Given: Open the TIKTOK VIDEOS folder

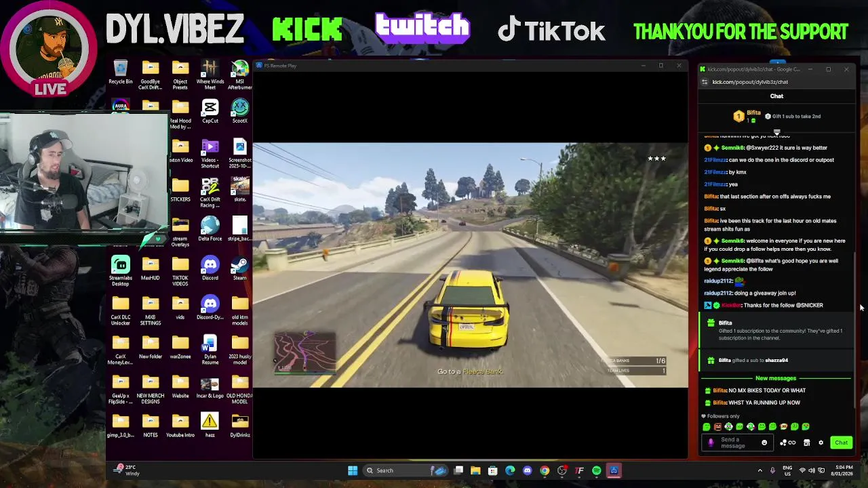Looking at the screenshot, I should (180, 271).
